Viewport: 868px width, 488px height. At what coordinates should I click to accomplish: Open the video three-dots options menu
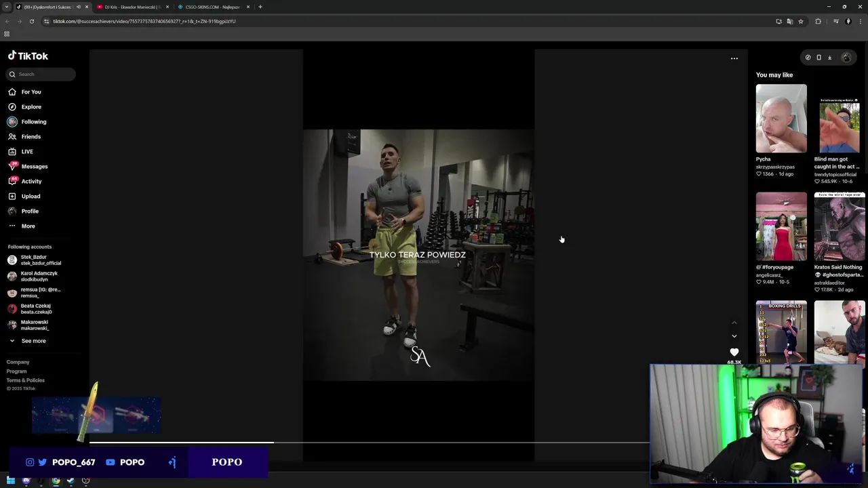734,58
